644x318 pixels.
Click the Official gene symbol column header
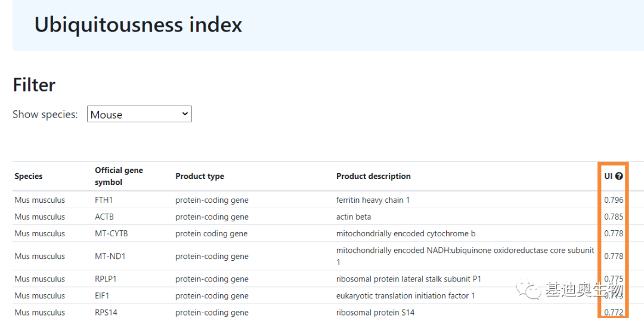pyautogui.click(x=119, y=176)
